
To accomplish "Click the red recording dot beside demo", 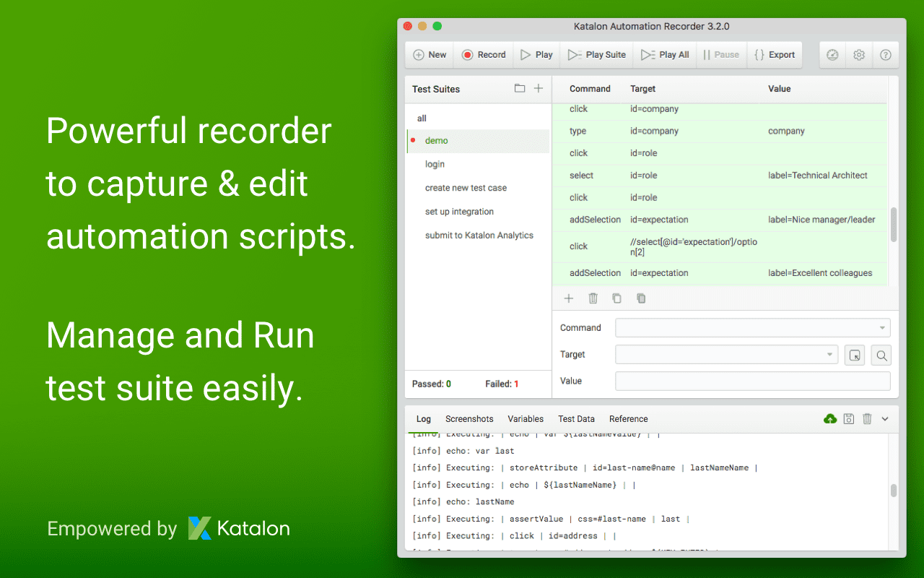I will coord(413,140).
